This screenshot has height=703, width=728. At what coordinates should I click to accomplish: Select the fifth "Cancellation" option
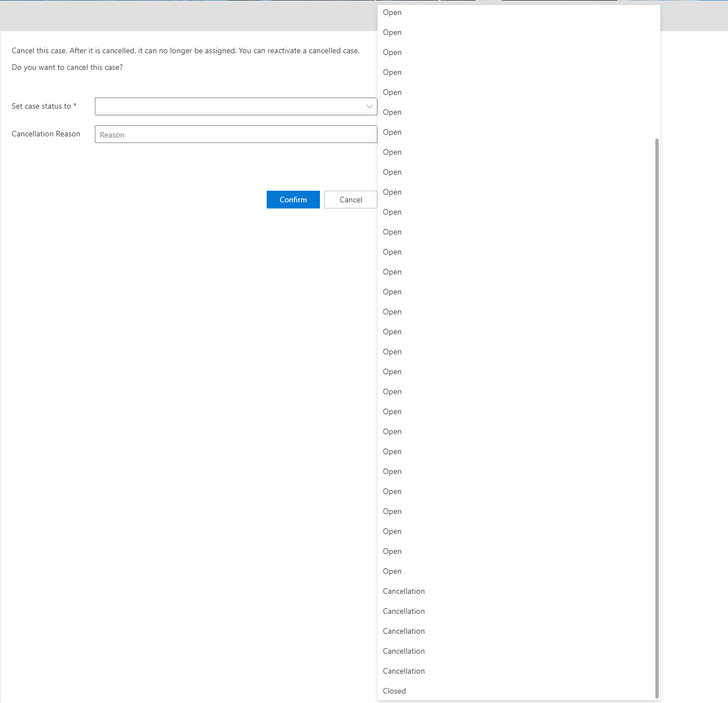[404, 671]
